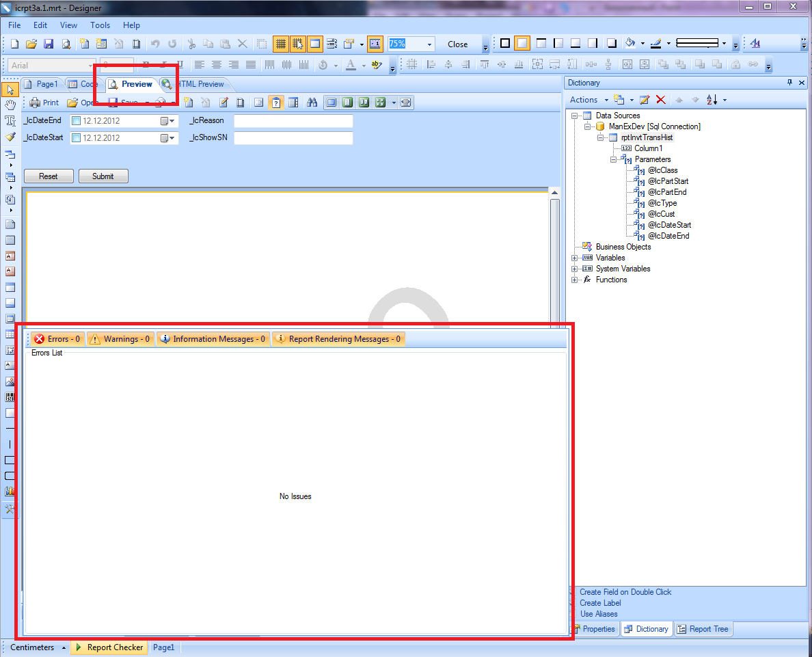
Task: Save the report with the floppy disk icon
Action: [49, 44]
